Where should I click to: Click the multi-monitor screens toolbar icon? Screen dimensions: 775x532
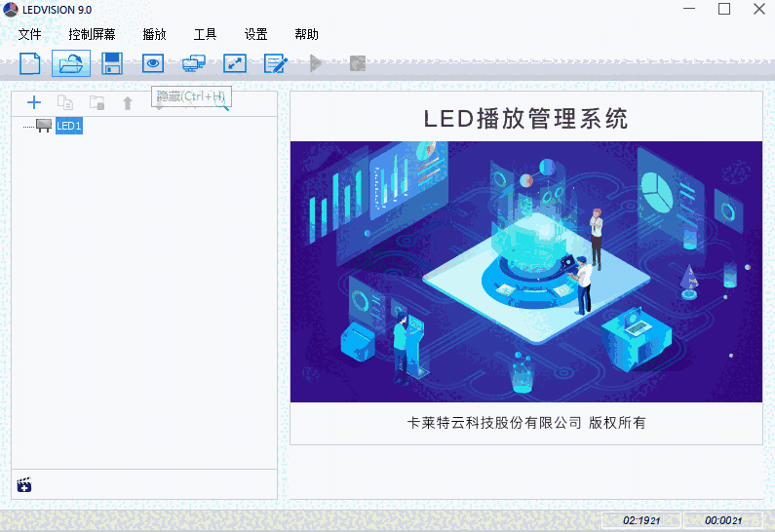coord(194,63)
